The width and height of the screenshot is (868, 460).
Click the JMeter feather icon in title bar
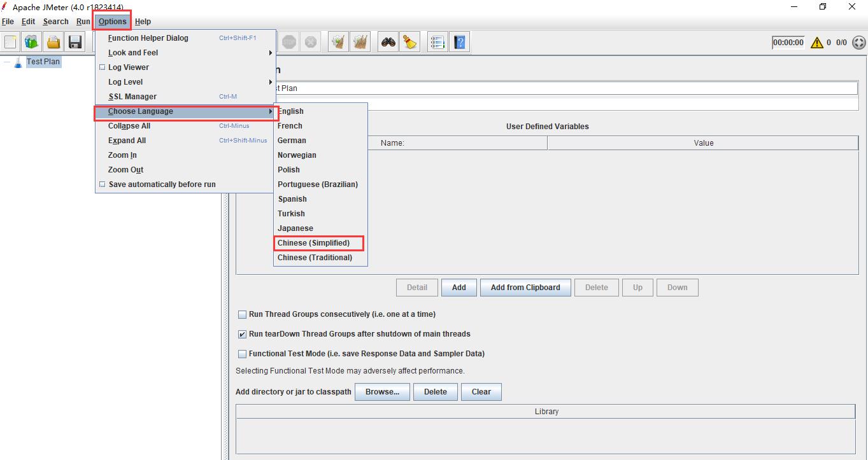point(6,6)
